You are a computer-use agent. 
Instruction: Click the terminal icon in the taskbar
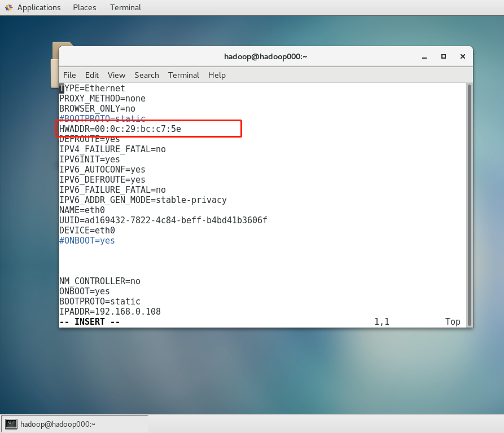pyautogui.click(x=11, y=424)
